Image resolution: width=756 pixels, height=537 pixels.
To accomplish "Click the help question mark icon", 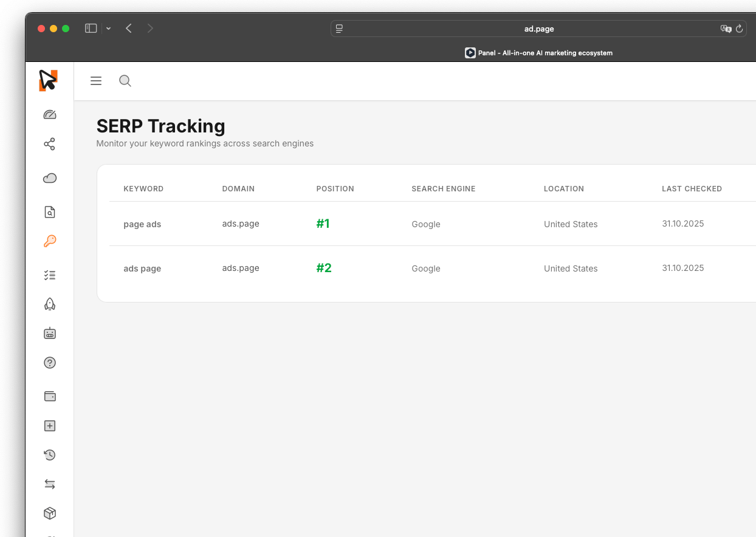I will [50, 363].
